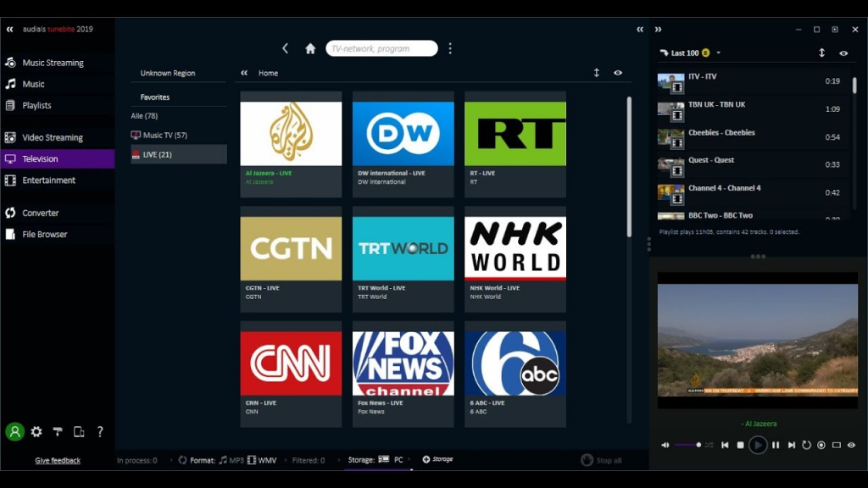The image size is (868, 488).
Task: Skip to previous track
Action: coord(725,445)
